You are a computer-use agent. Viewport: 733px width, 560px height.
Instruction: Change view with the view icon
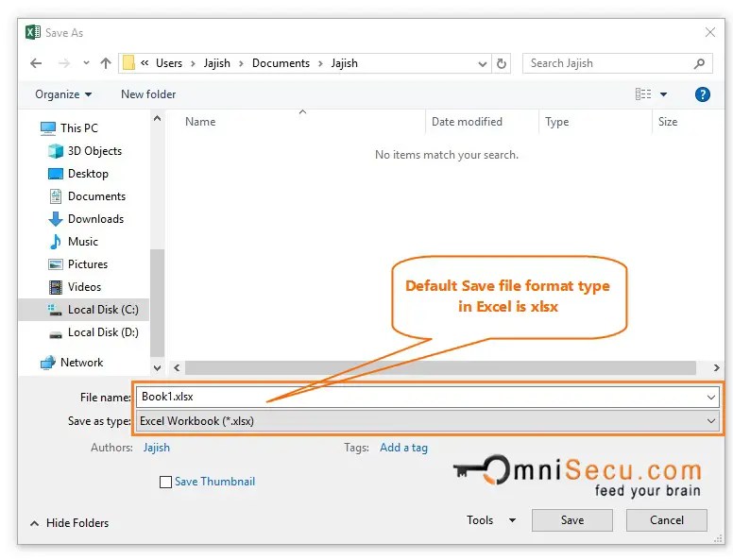pos(643,93)
